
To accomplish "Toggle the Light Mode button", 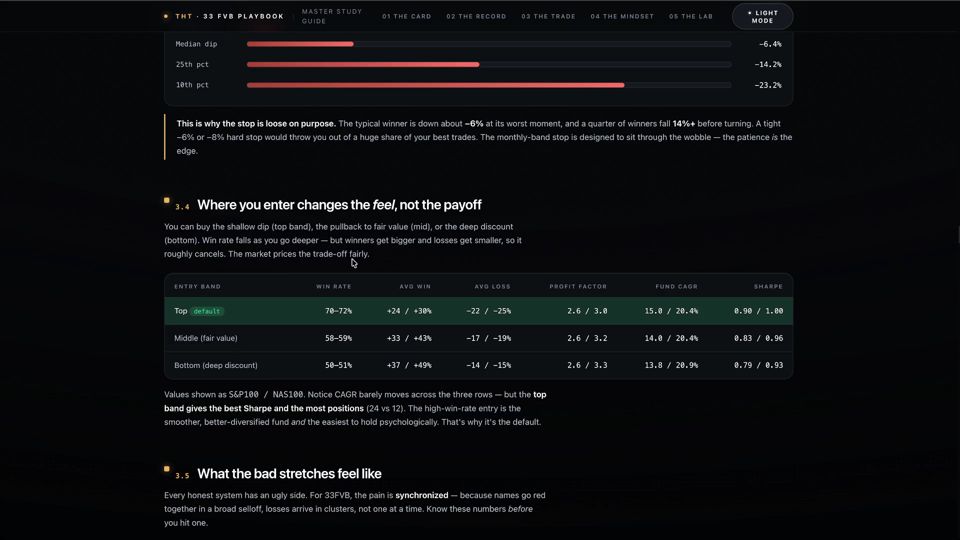I will point(762,17).
